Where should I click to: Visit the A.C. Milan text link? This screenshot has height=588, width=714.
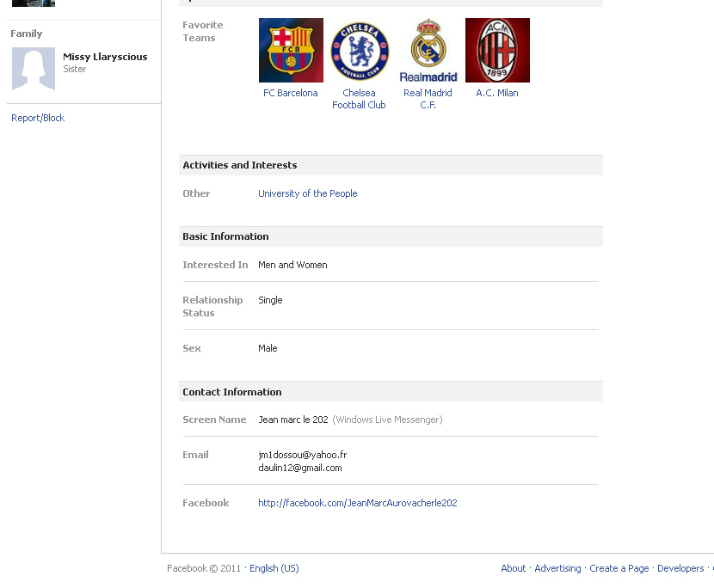tap(497, 93)
